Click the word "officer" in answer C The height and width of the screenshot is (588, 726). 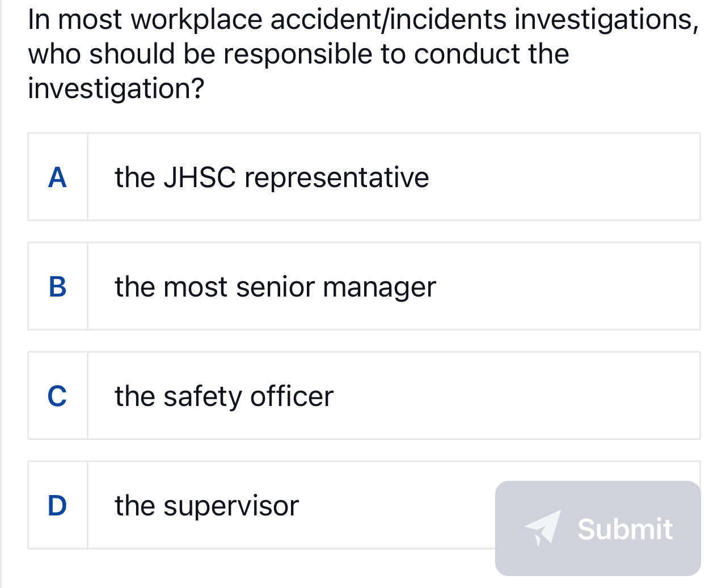click(x=292, y=396)
